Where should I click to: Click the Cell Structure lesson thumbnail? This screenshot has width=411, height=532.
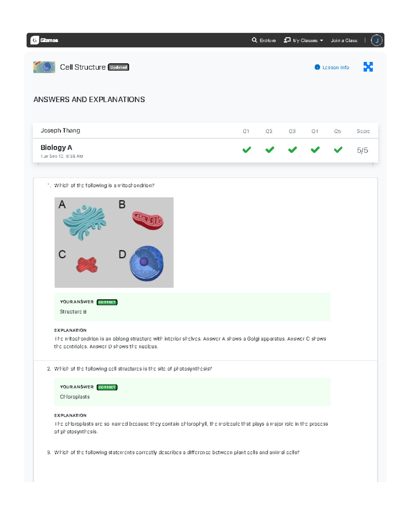tap(44, 67)
